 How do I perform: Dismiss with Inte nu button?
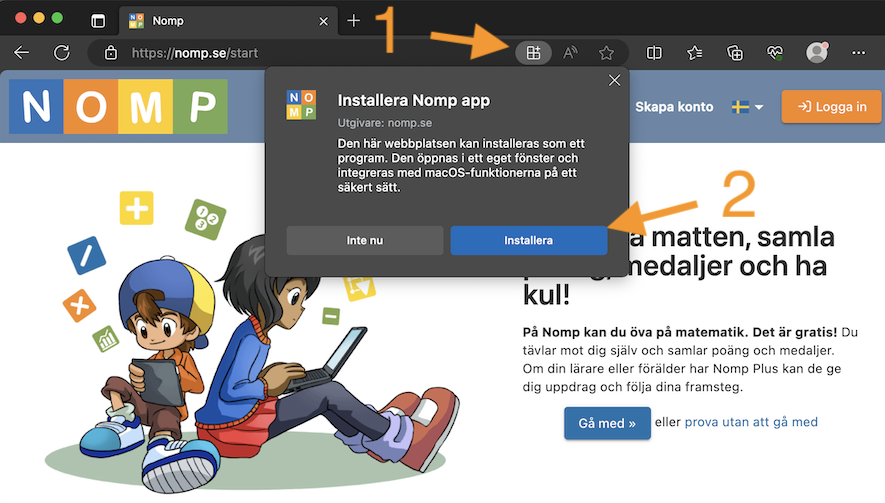pos(365,240)
